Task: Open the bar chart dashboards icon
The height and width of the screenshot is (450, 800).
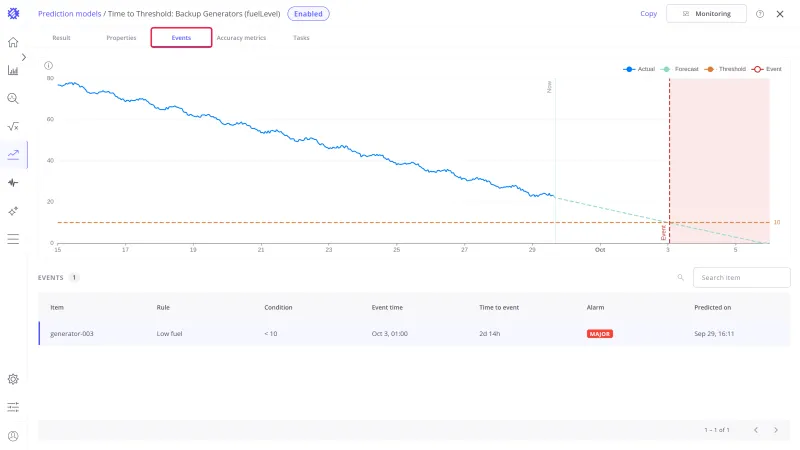Action: [x=13, y=70]
